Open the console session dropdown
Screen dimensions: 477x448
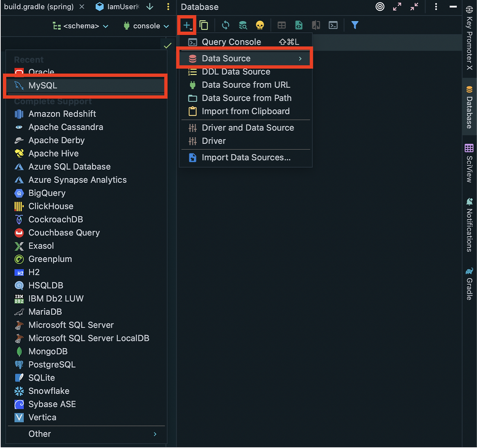click(x=146, y=26)
